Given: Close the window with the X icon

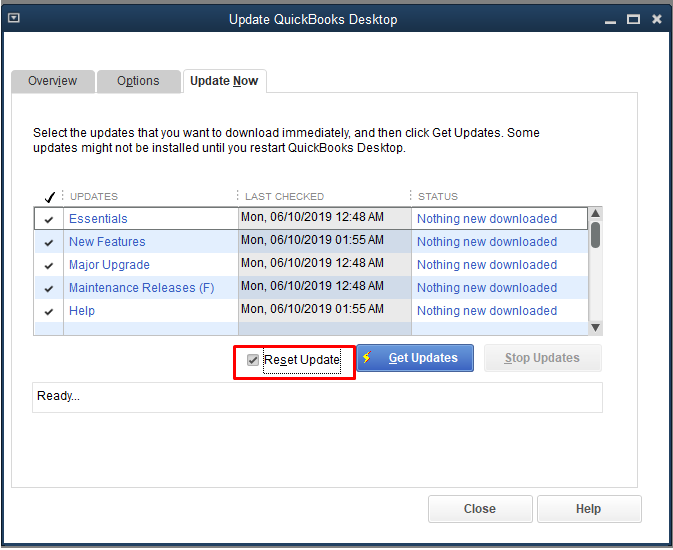Looking at the screenshot, I should (x=657, y=19).
